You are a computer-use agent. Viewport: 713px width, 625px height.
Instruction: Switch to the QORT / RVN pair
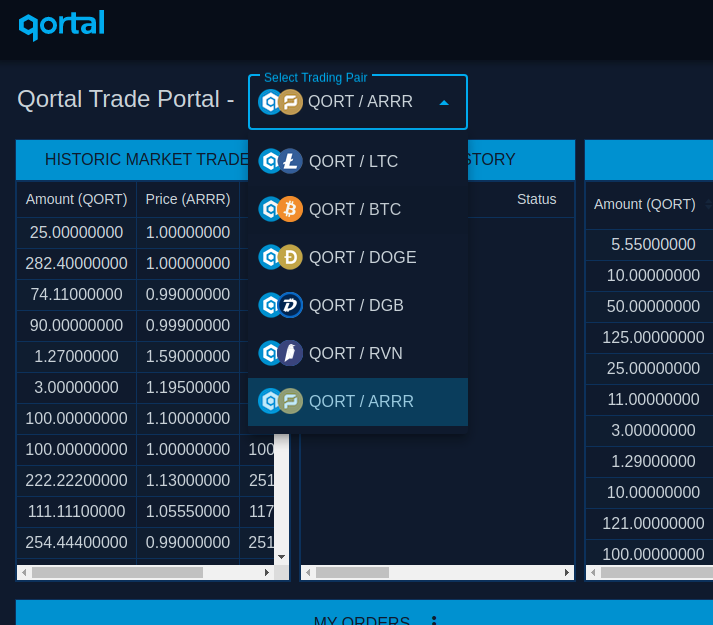click(358, 353)
